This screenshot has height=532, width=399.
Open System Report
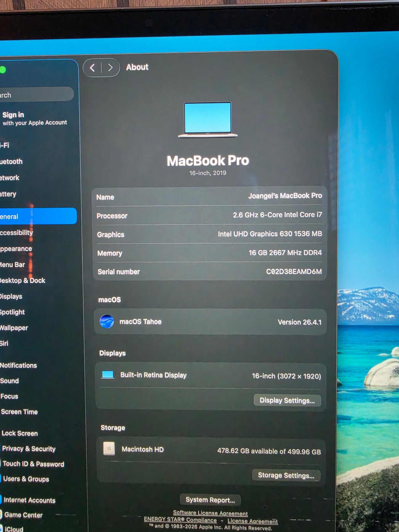coord(210,500)
